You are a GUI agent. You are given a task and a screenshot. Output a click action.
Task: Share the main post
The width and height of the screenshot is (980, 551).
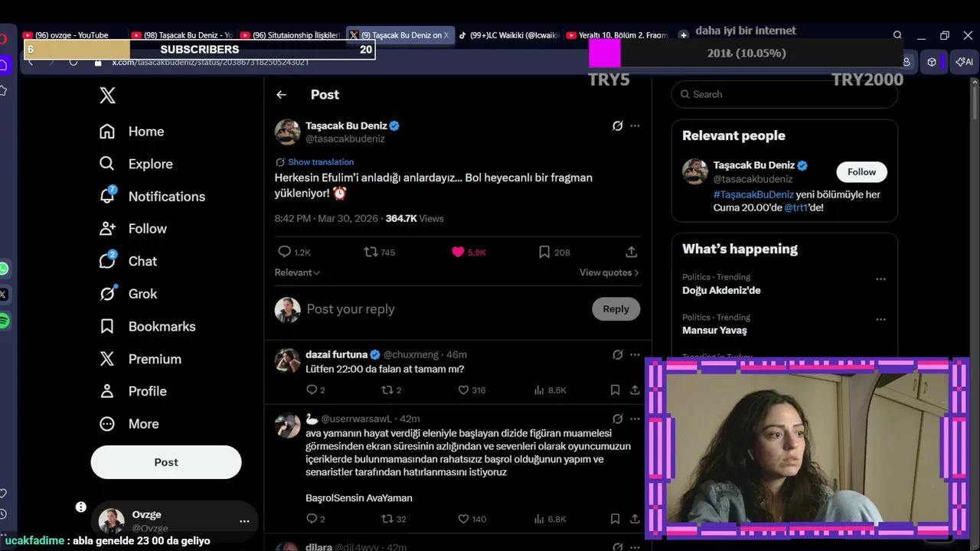(632, 252)
